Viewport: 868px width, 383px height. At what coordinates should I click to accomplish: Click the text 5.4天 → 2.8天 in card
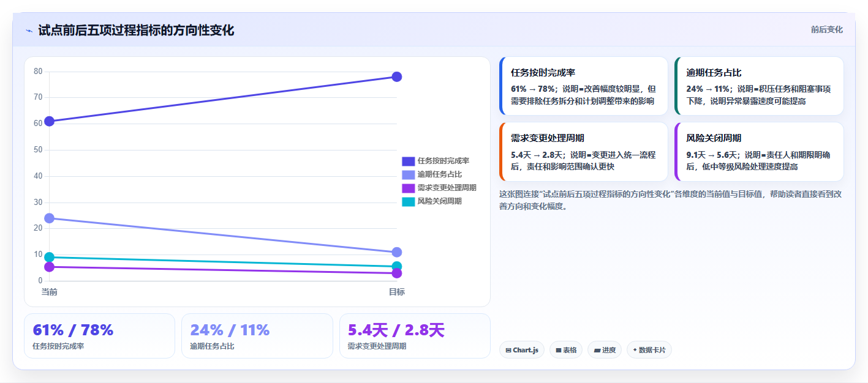(x=537, y=155)
